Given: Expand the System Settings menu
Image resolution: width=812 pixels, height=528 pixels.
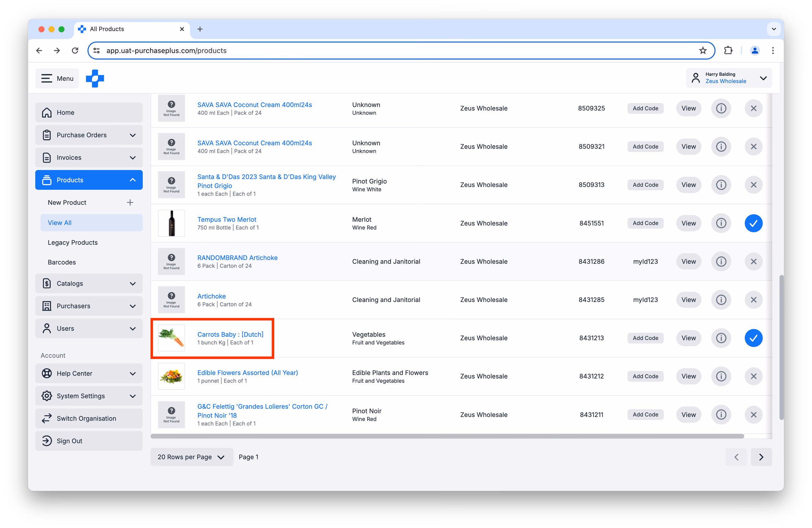Looking at the screenshot, I should coord(89,396).
